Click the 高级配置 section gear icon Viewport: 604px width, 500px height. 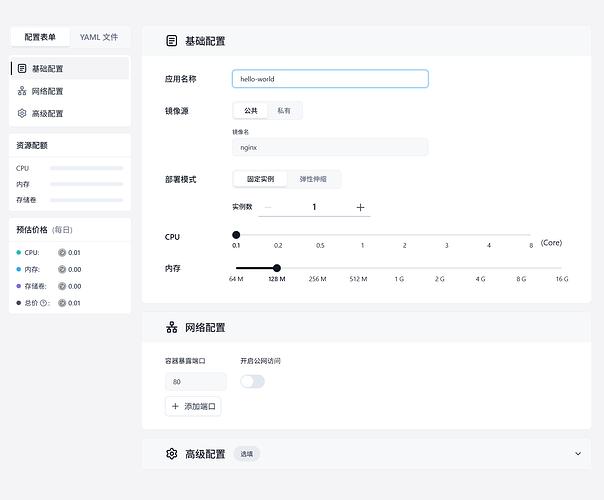(171, 454)
